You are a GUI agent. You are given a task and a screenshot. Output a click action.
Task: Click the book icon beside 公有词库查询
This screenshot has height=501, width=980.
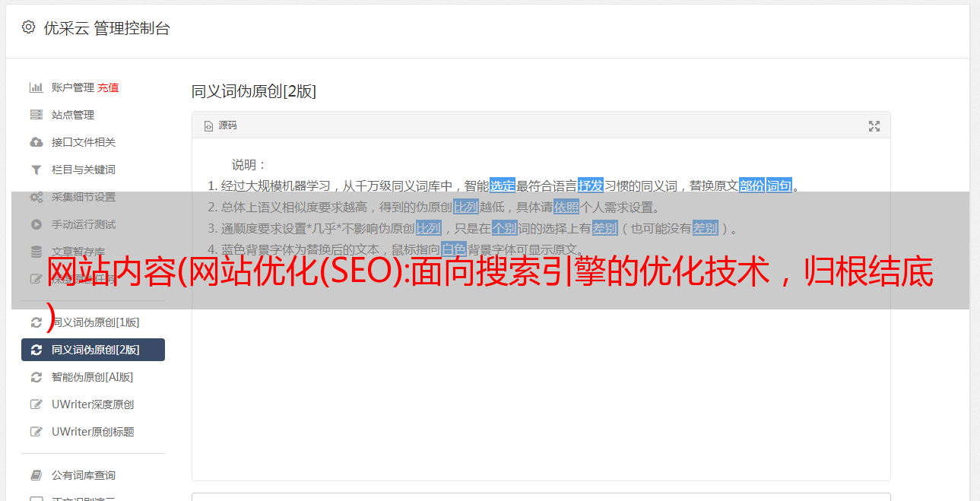(36, 475)
